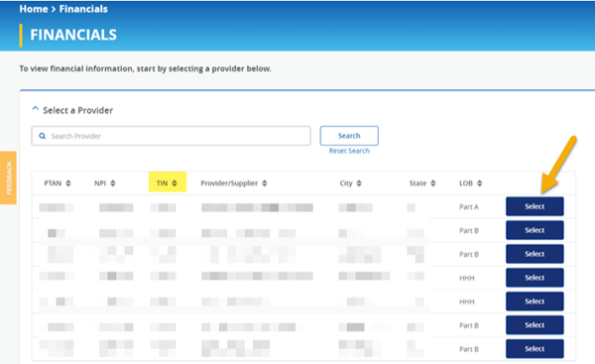Screen dimensions: 595x364
Task: Select the last Part B provider
Action: (x=535, y=349)
